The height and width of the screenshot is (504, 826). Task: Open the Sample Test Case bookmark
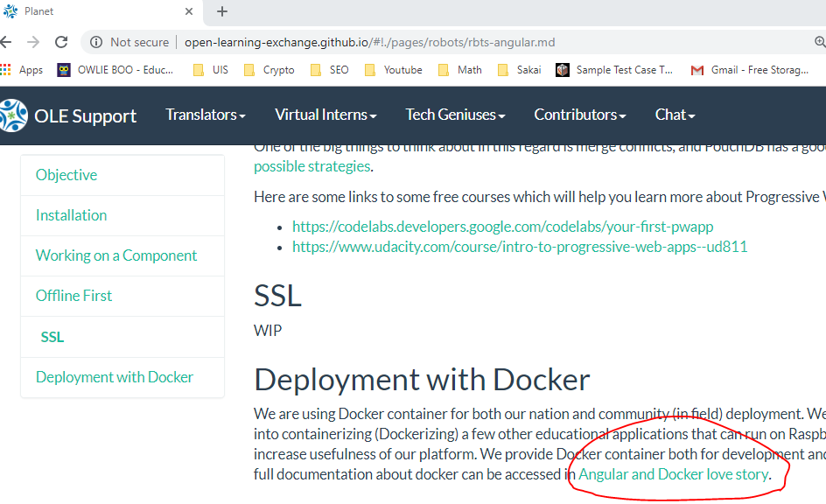[614, 69]
